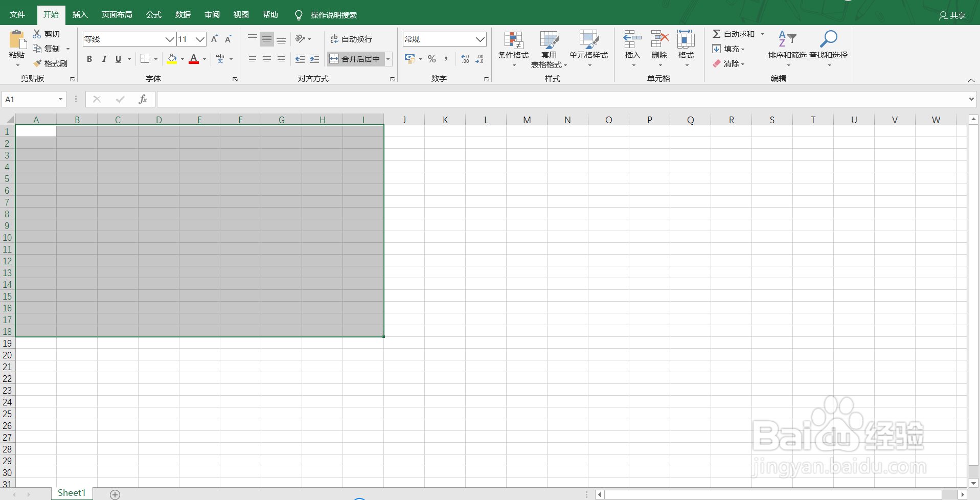The height and width of the screenshot is (500, 980).
Task: Click the accounting number format icon
Action: point(410,59)
